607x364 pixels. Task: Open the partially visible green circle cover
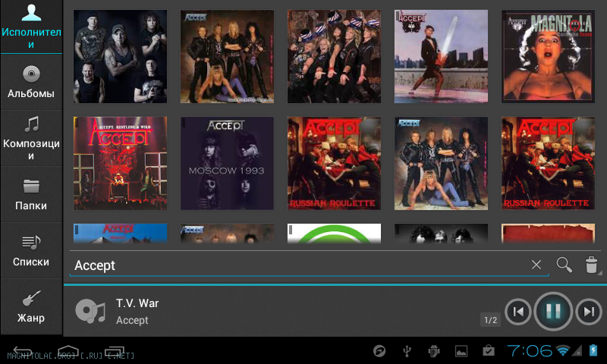click(334, 234)
